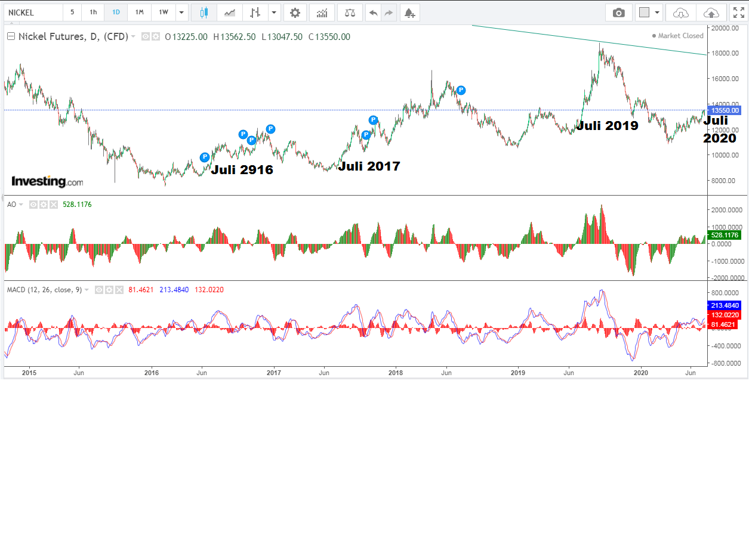This screenshot has width=749, height=560.
Task: Click the Market Closed status text
Action: click(x=681, y=36)
